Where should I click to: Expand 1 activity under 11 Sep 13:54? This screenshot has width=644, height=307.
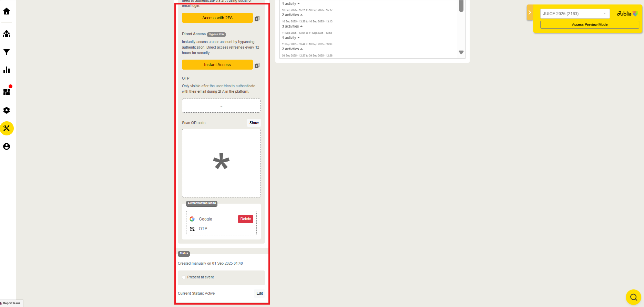click(x=291, y=38)
